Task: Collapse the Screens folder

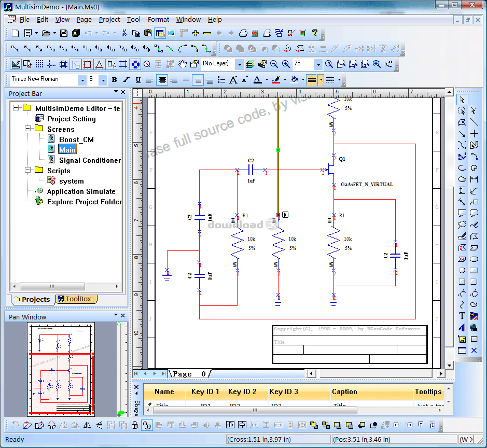Action: (x=27, y=128)
